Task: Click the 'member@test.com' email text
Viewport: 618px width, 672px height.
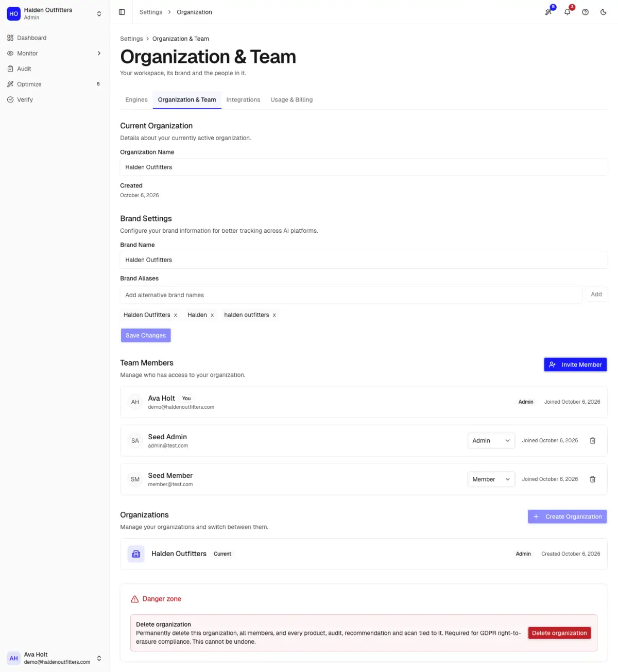Action: 170,485
